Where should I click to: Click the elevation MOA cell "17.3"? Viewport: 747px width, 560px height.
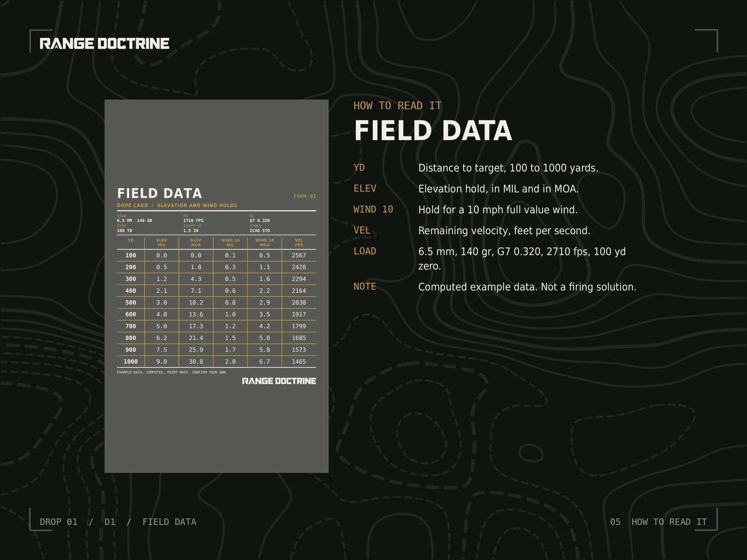tap(196, 326)
